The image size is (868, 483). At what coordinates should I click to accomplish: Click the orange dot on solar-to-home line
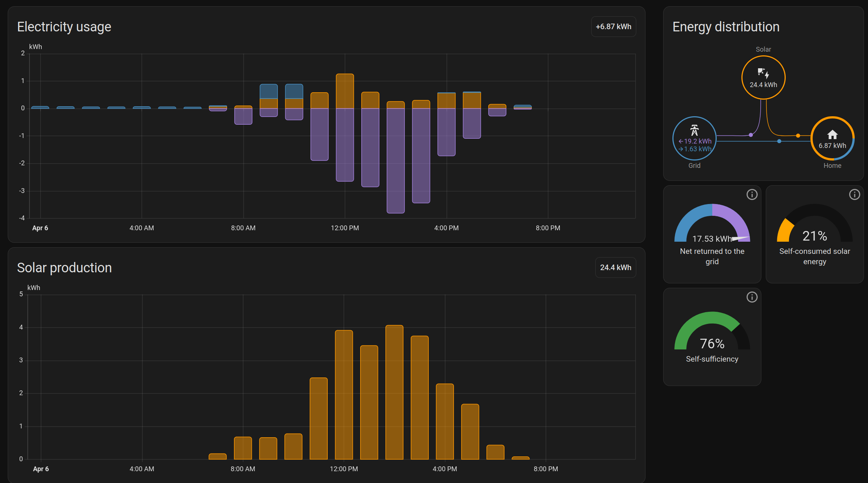click(x=798, y=136)
